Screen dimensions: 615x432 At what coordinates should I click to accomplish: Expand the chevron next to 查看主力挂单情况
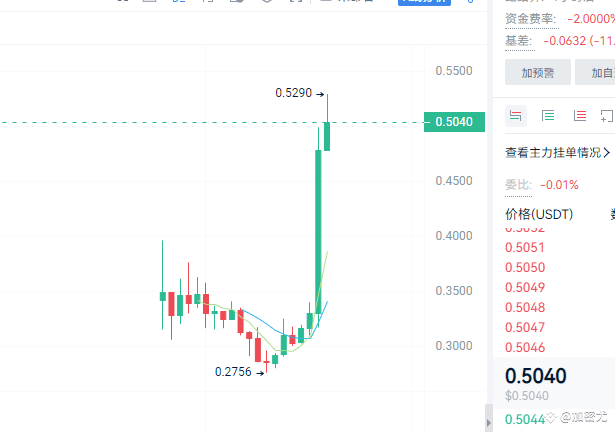606,152
